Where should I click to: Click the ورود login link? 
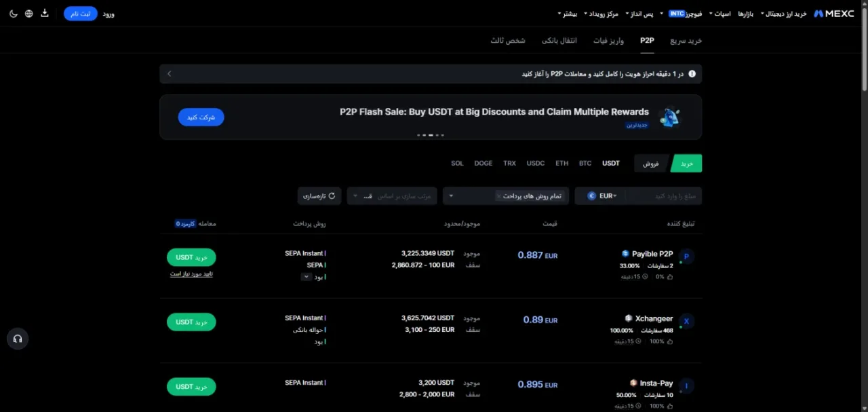pos(108,14)
